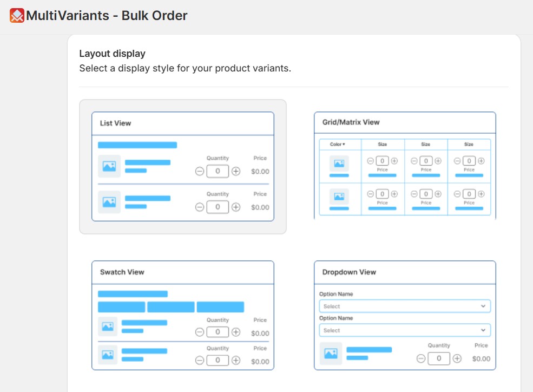Image resolution: width=533 pixels, height=392 pixels.
Task: Click minus icon in List View second row
Action: [x=200, y=207]
